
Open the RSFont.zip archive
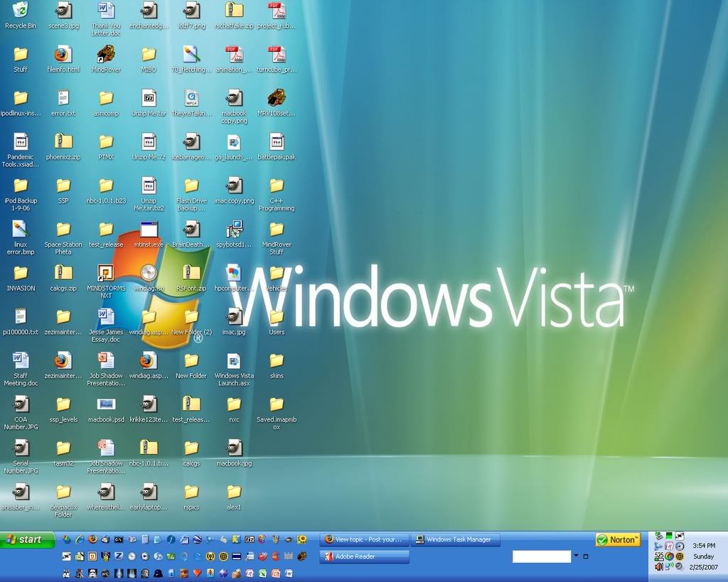click(191, 278)
